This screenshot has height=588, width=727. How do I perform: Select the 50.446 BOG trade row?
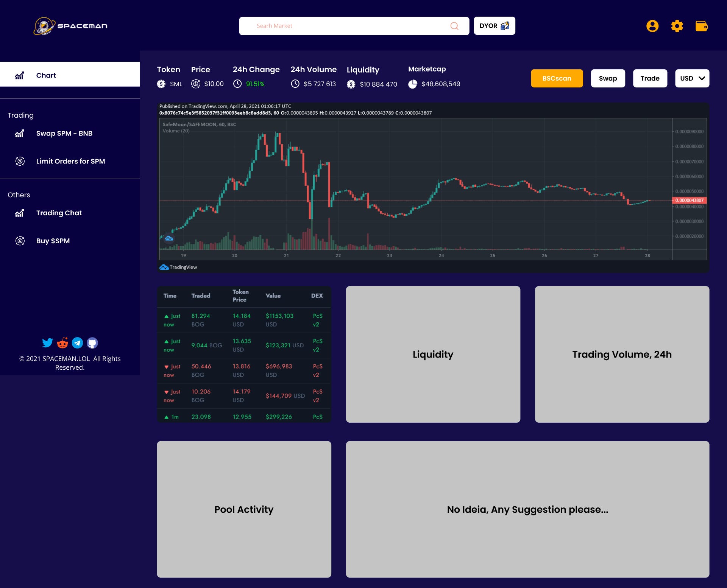pos(244,370)
